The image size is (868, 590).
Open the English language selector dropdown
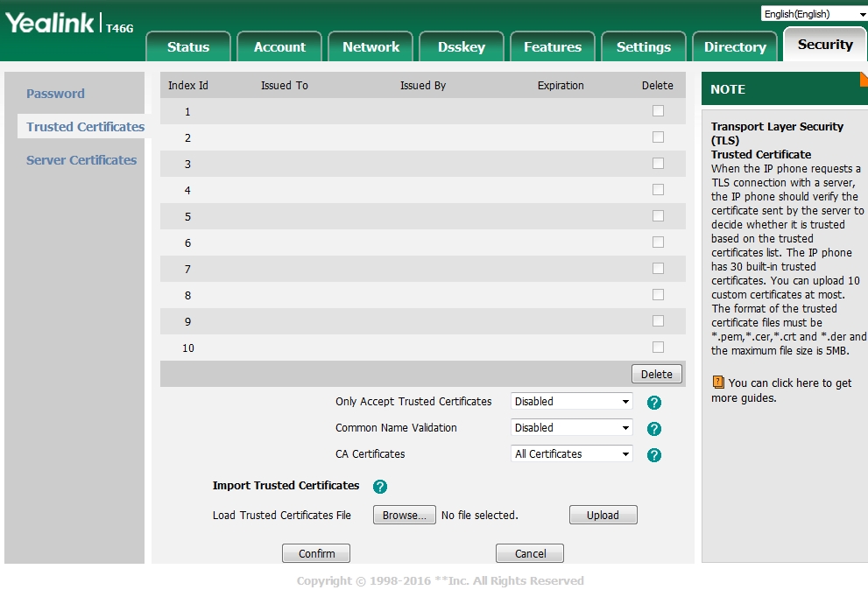coord(814,14)
